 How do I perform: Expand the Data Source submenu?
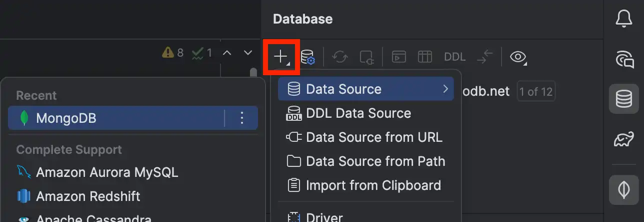coord(366,89)
